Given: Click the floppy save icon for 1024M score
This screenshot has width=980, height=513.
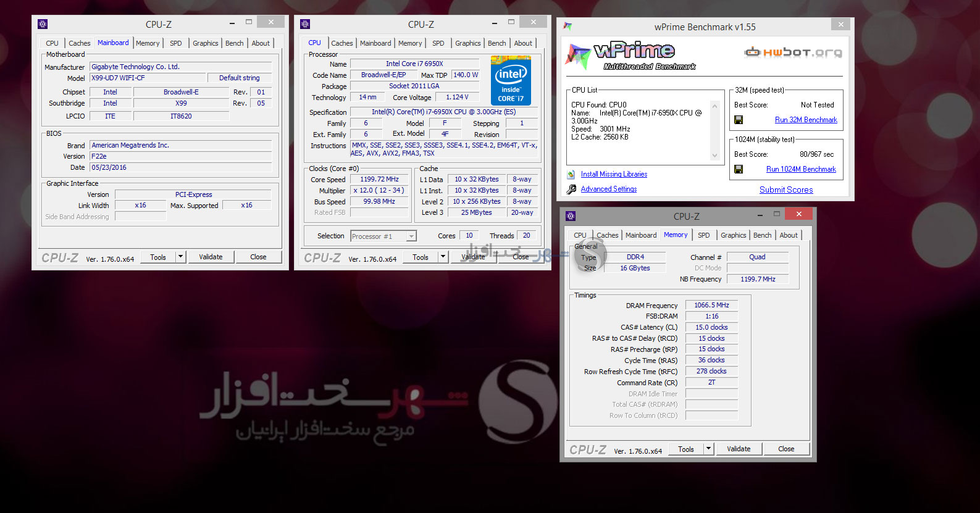Looking at the screenshot, I should (739, 169).
